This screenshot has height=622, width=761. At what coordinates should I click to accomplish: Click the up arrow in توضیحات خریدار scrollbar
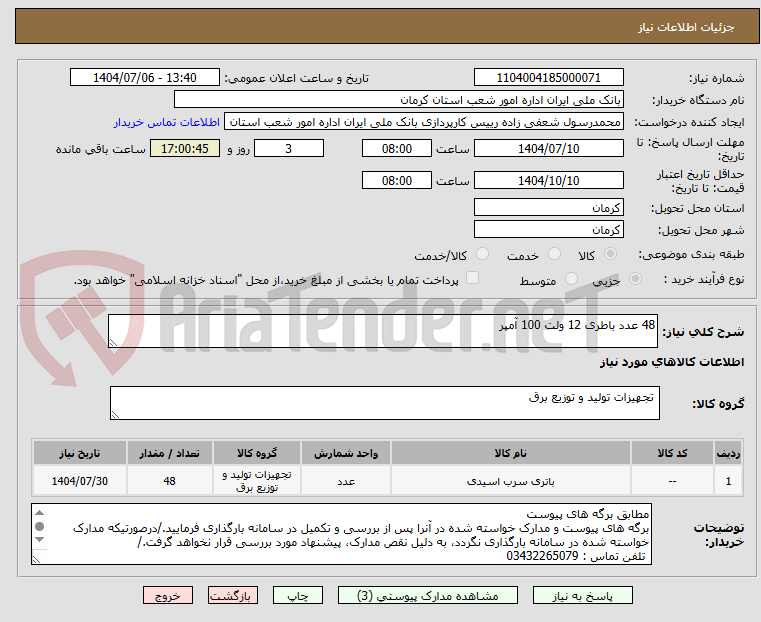pos(40,513)
